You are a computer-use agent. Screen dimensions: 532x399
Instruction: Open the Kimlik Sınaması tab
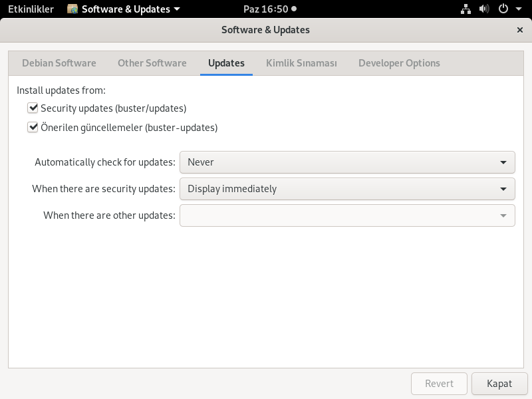point(301,63)
